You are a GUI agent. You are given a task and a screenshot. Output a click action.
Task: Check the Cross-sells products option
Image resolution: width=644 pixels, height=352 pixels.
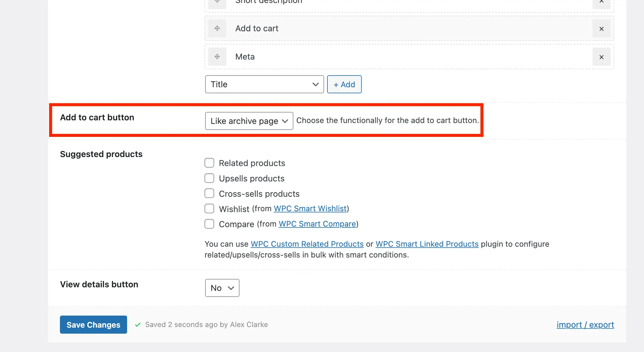point(209,193)
